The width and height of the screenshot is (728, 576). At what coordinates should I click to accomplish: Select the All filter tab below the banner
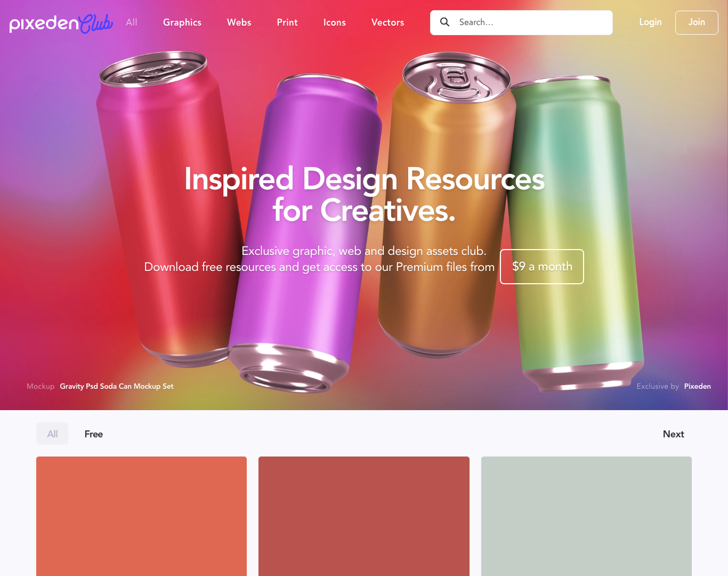point(52,434)
